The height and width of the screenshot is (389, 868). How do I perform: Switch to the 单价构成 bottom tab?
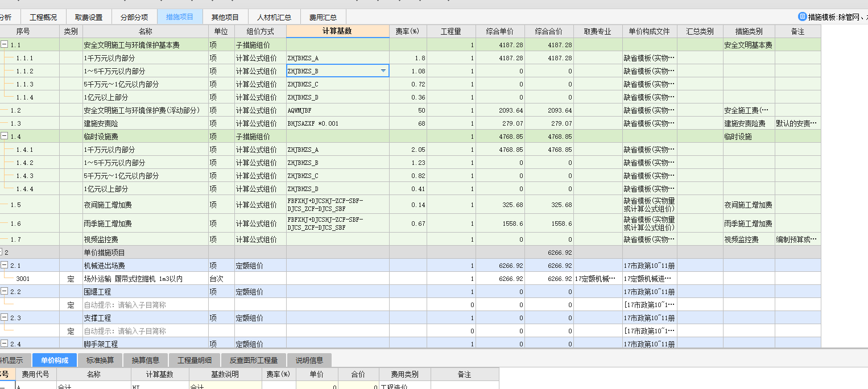pos(55,360)
